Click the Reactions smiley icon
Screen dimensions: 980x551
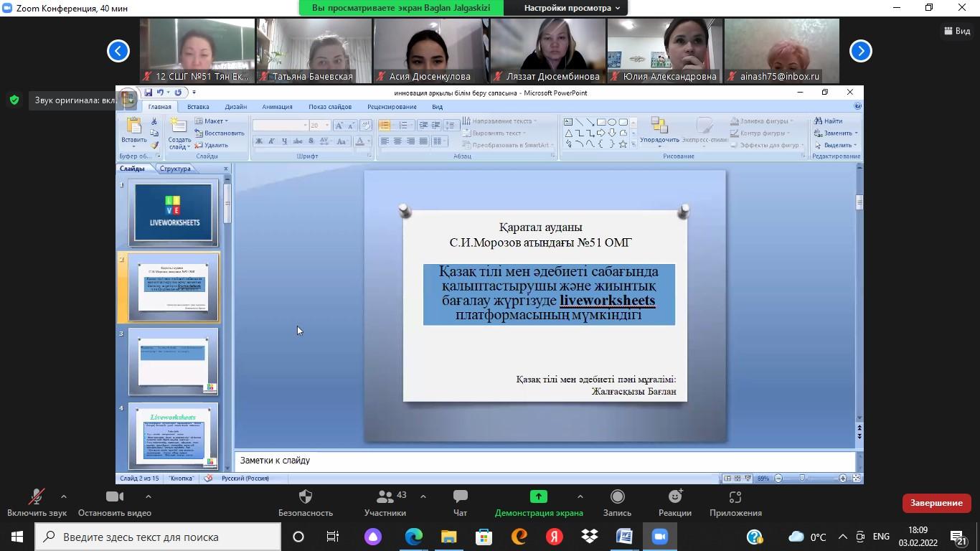(x=674, y=497)
